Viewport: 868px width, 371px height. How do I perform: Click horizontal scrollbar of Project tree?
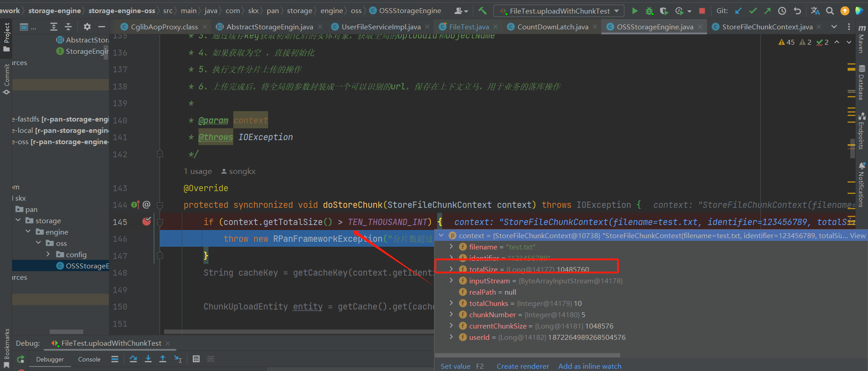tap(66, 332)
